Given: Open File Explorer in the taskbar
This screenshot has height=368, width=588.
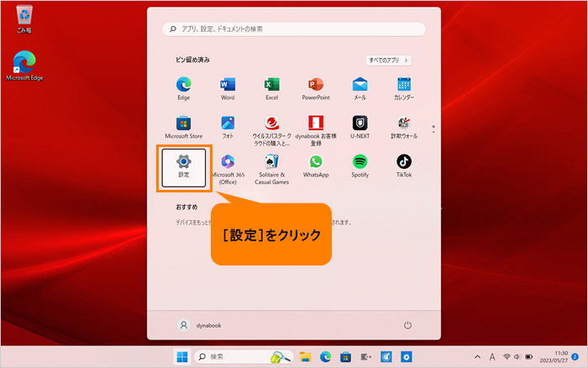Looking at the screenshot, I should [x=305, y=357].
